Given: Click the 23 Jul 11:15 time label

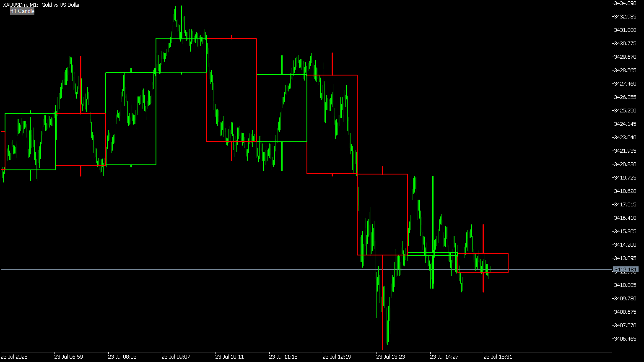Looking at the screenshot, I should tap(283, 357).
